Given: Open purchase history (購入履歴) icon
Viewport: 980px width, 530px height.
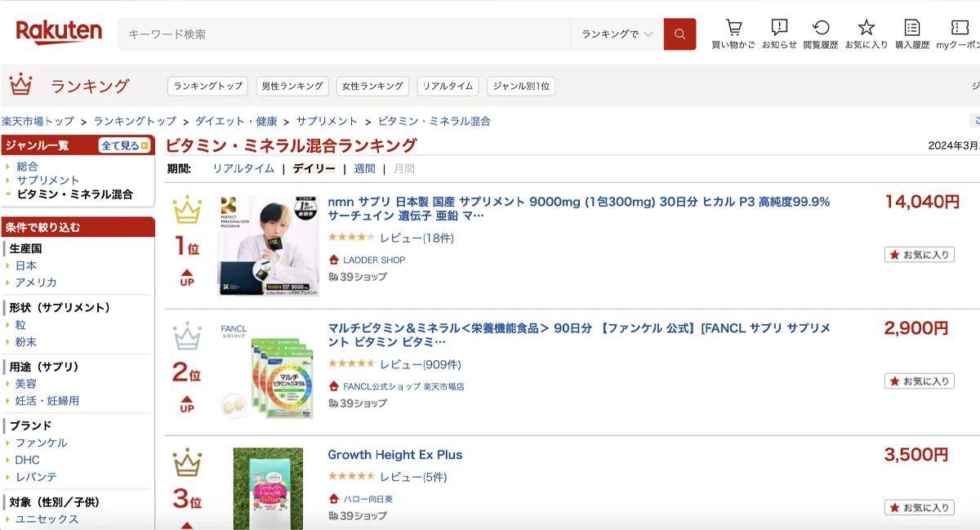Looking at the screenshot, I should pos(912,29).
